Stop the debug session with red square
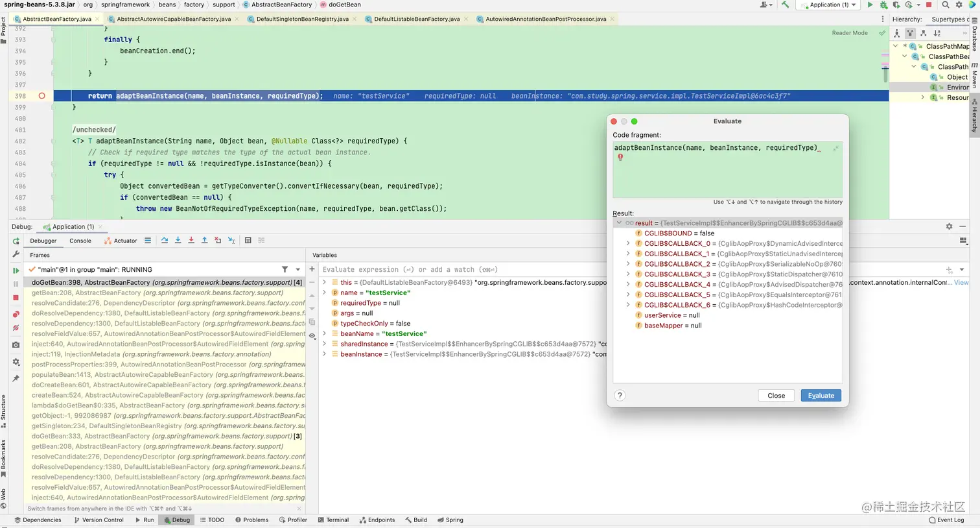 [x=16, y=298]
